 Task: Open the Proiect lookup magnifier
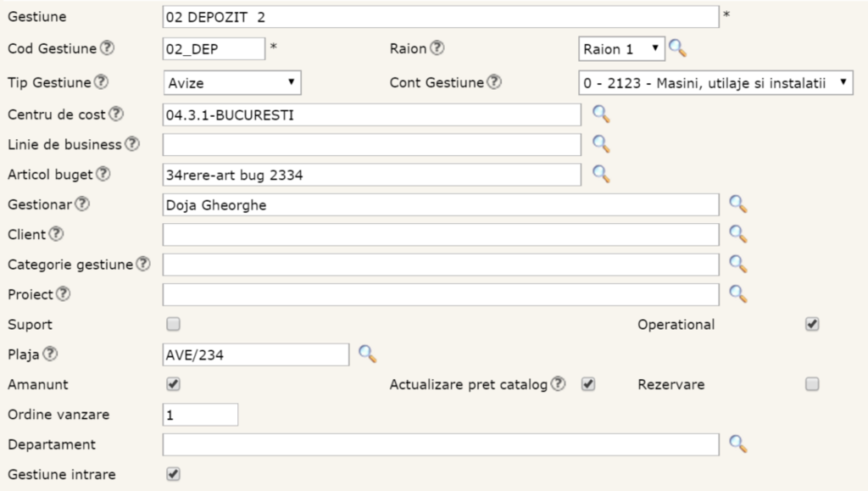coord(738,294)
